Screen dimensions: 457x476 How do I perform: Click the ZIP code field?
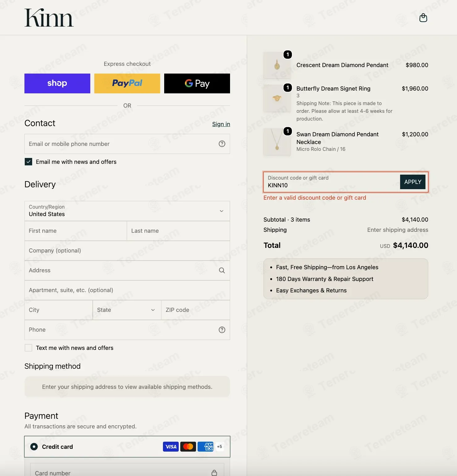click(x=195, y=310)
